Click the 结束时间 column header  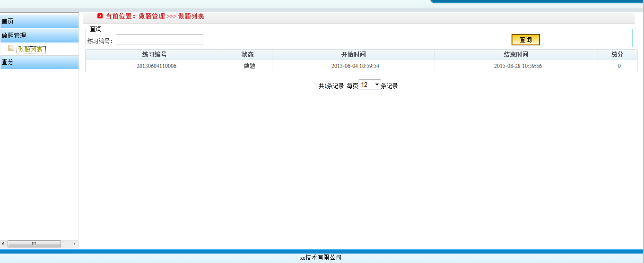click(x=516, y=54)
